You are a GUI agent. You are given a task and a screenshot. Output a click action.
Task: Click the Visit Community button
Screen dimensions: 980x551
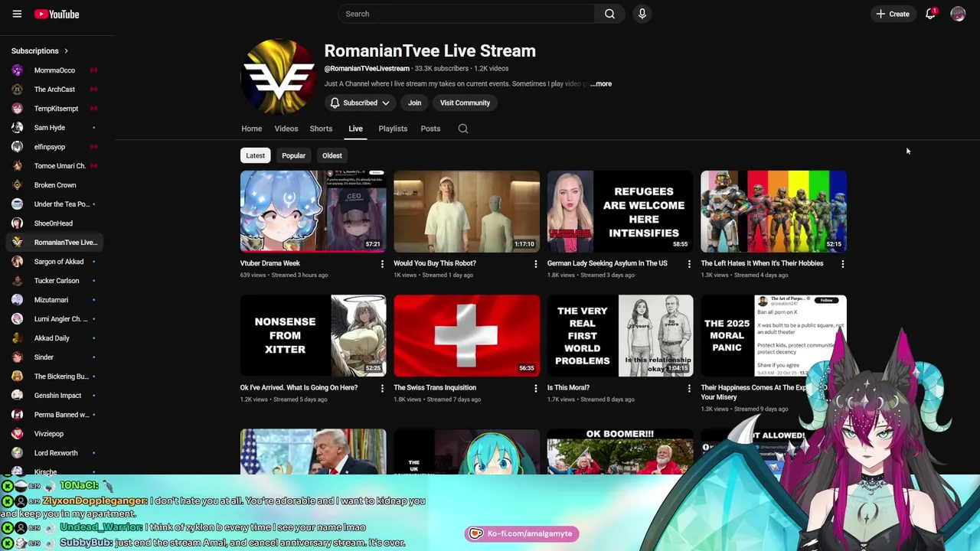[x=465, y=103]
